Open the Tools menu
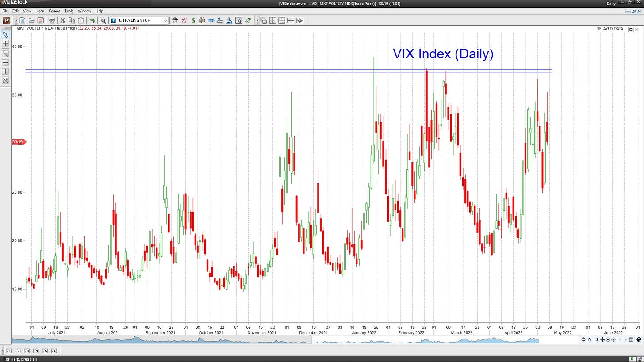The height and width of the screenshot is (362, 644). tap(69, 11)
